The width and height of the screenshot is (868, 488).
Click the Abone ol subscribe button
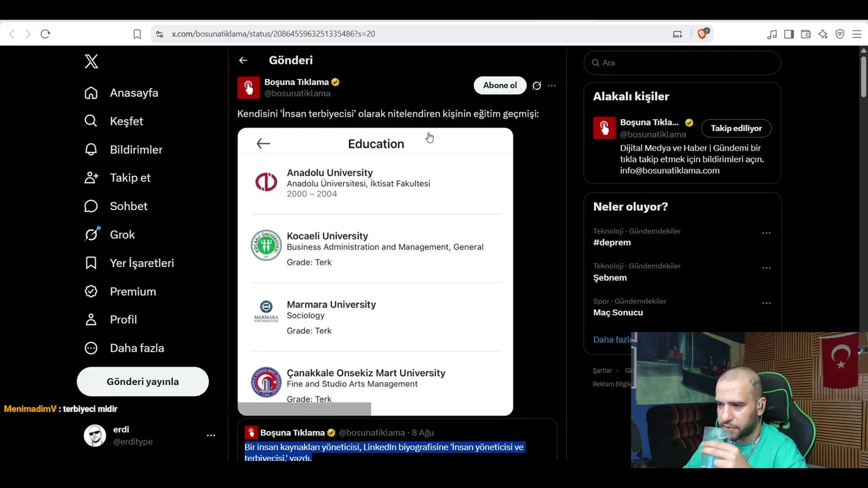click(500, 85)
